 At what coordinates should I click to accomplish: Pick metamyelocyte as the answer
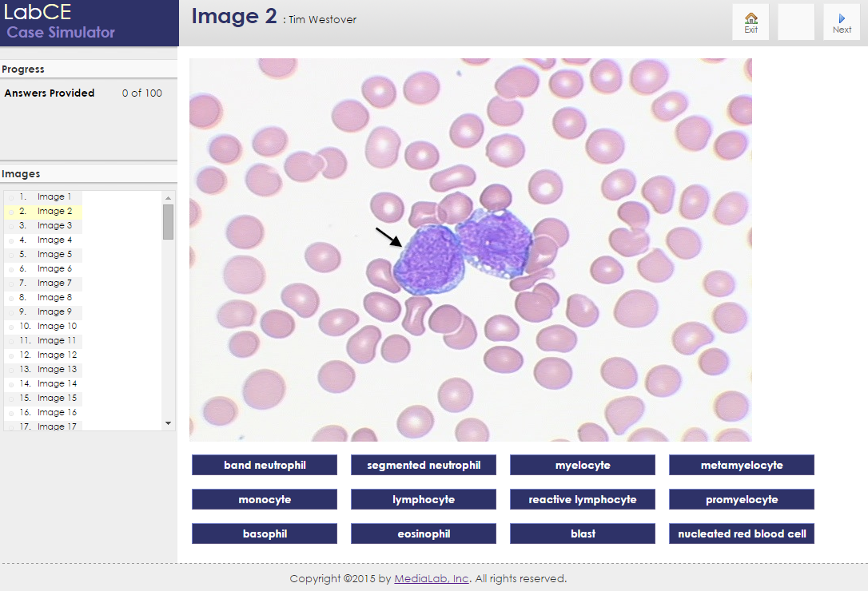[741, 465]
